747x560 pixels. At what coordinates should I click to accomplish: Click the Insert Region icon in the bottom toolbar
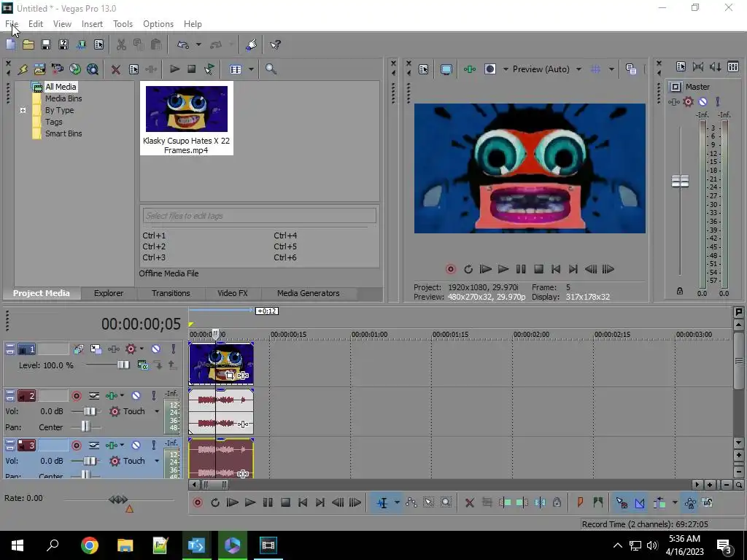(x=598, y=502)
